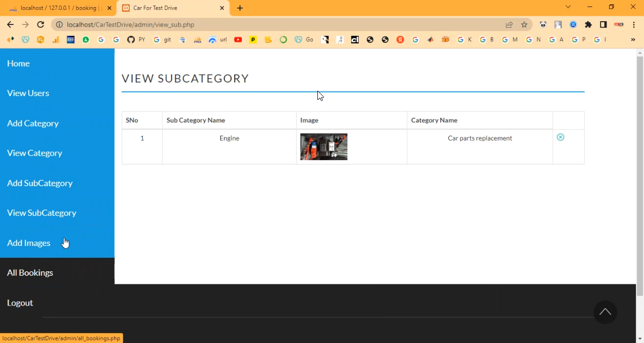Toggle the browser side panel
Image resolution: width=644 pixels, height=343 pixels.
pyautogui.click(x=603, y=24)
